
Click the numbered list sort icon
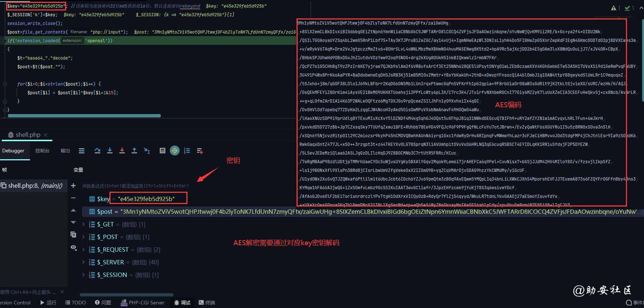187,151
